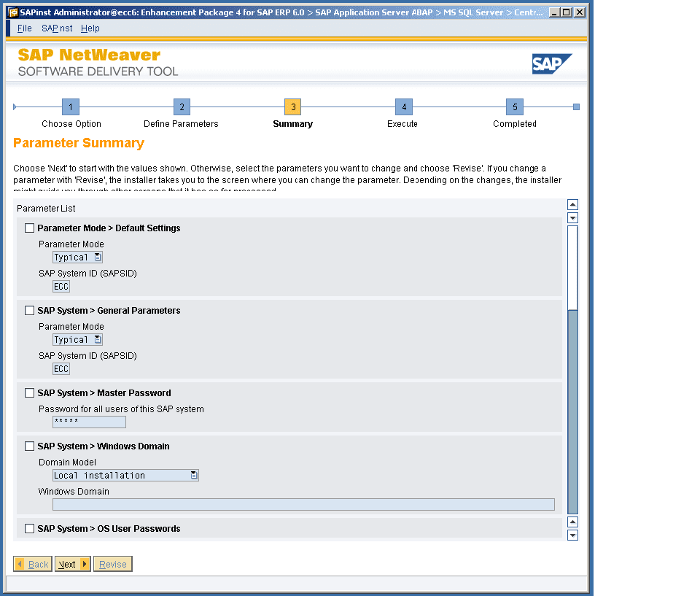The width and height of the screenshot is (700, 596).
Task: Maximize the SAPinst window
Action: pos(567,12)
